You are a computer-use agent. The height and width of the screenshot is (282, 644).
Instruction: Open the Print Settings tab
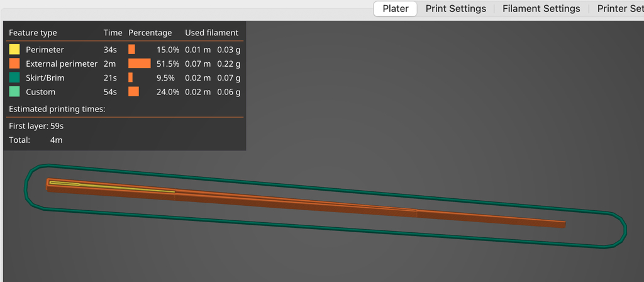pyautogui.click(x=455, y=9)
